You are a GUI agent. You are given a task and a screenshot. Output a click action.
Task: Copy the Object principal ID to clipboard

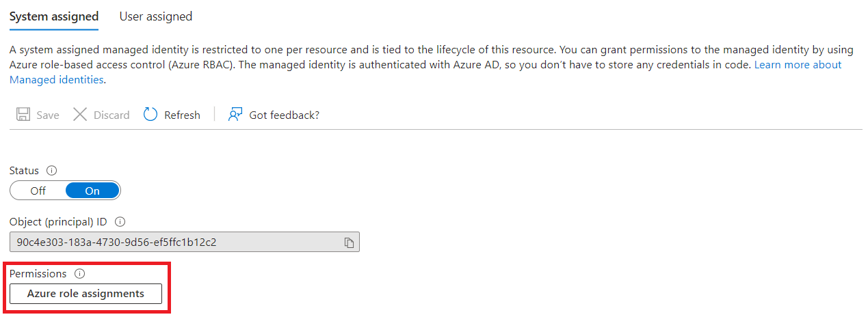click(349, 242)
